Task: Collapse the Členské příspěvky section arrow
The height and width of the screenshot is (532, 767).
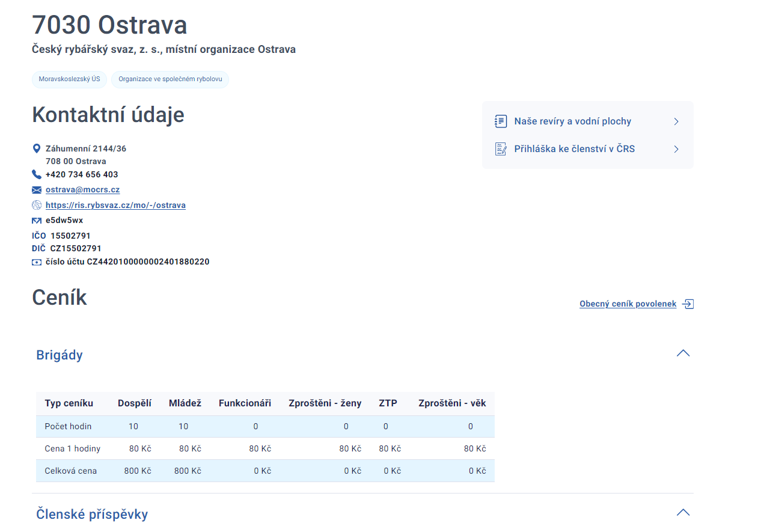Action: [x=683, y=513]
